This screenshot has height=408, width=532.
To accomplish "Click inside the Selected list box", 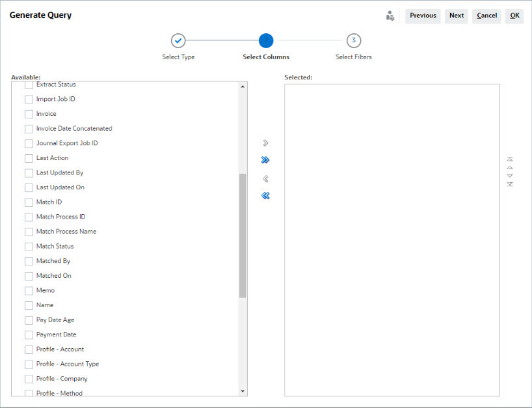I will pos(392,240).
